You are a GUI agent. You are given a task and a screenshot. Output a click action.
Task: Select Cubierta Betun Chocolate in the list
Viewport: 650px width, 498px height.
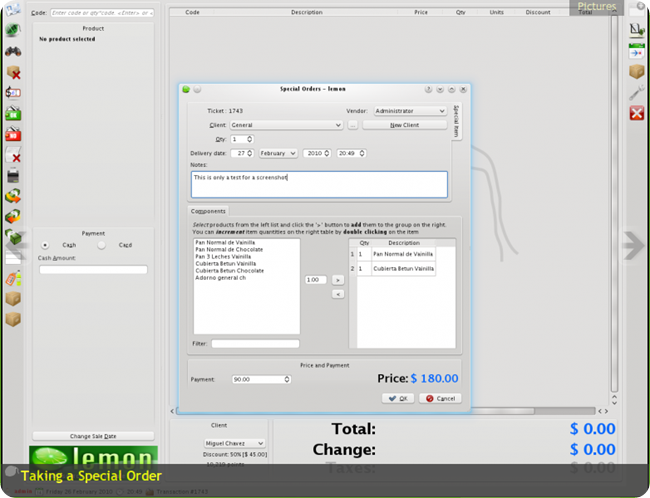point(230,271)
